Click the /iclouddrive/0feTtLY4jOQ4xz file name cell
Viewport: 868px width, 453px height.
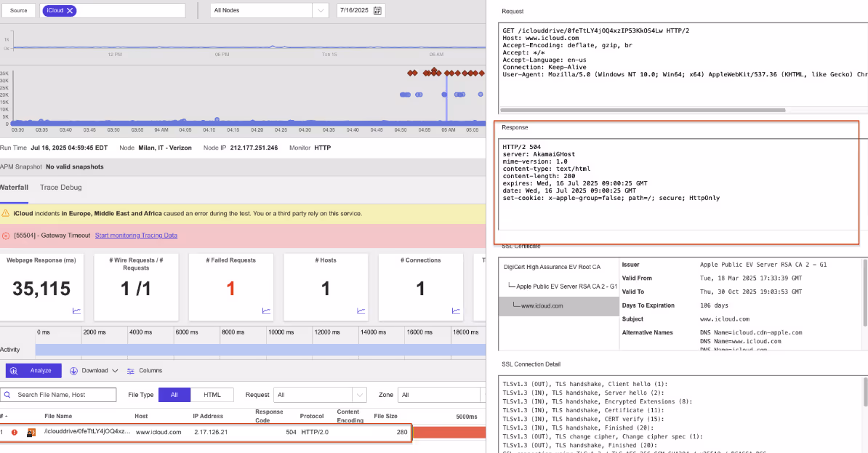tap(87, 431)
